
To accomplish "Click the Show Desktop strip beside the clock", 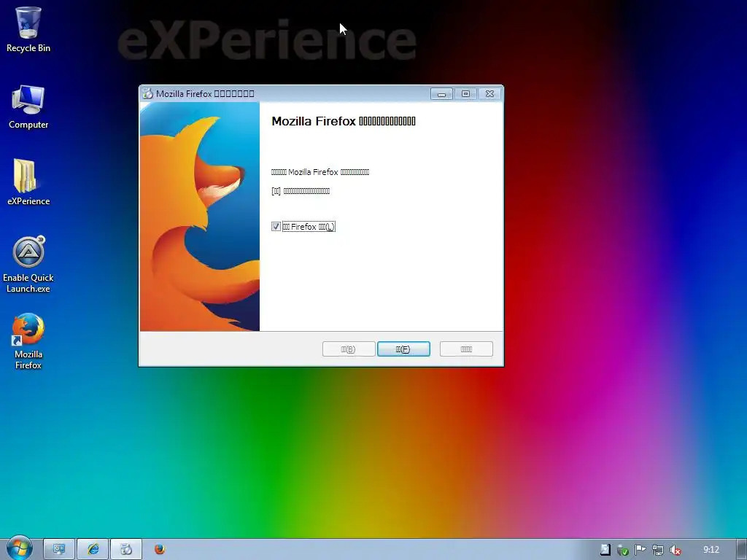I will (741, 550).
